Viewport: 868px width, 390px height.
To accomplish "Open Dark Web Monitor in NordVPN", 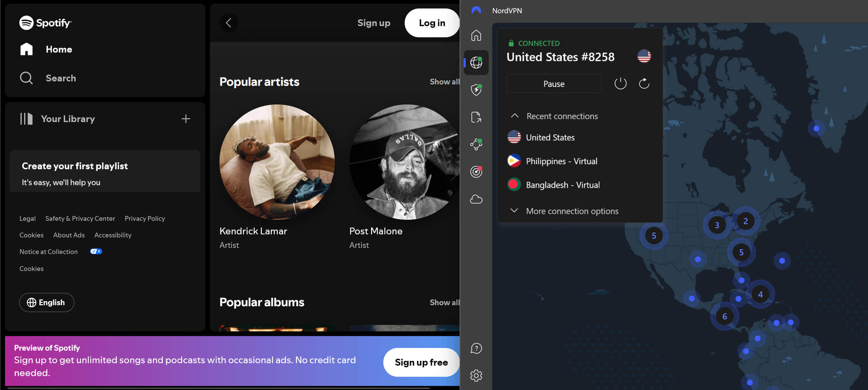I will click(476, 172).
